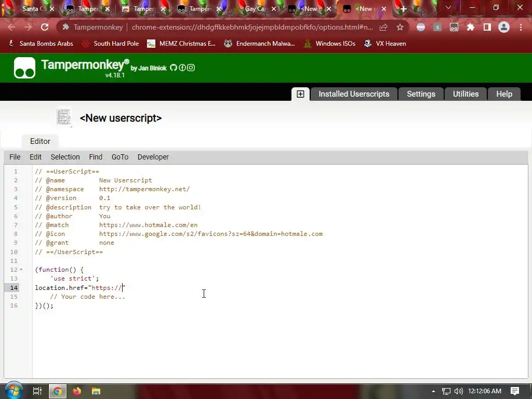Click the taskbar clock 12:12:06 AM

tap(485, 391)
